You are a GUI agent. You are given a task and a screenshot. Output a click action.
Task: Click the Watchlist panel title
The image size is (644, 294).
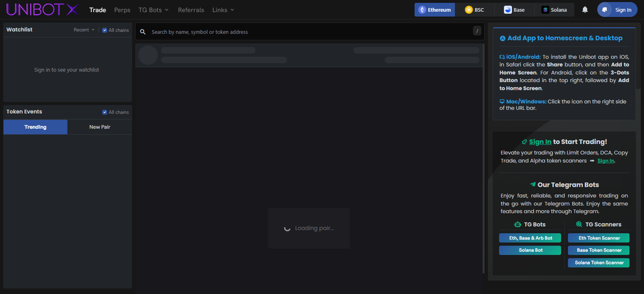(x=19, y=30)
